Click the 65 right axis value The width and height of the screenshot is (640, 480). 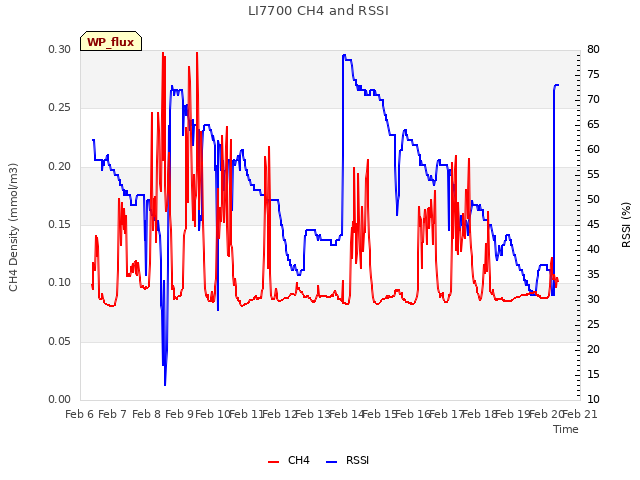(x=593, y=124)
